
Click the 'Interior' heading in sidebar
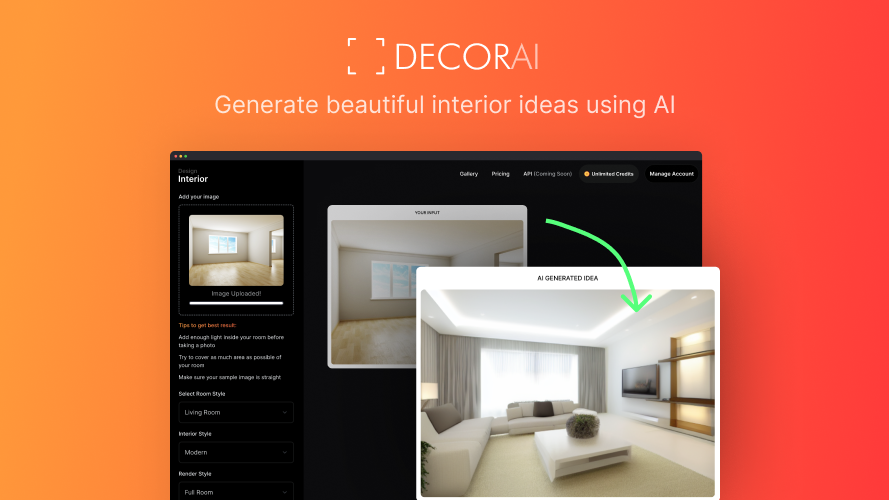193,179
